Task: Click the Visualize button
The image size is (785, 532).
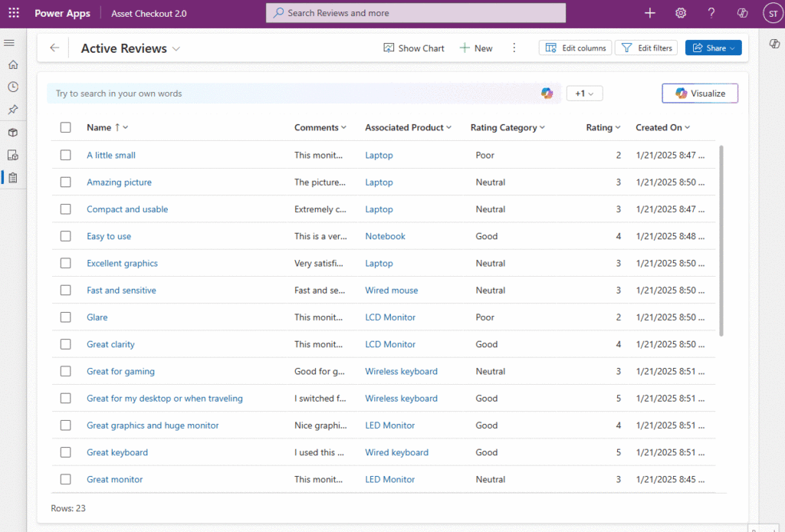Action: click(x=699, y=93)
